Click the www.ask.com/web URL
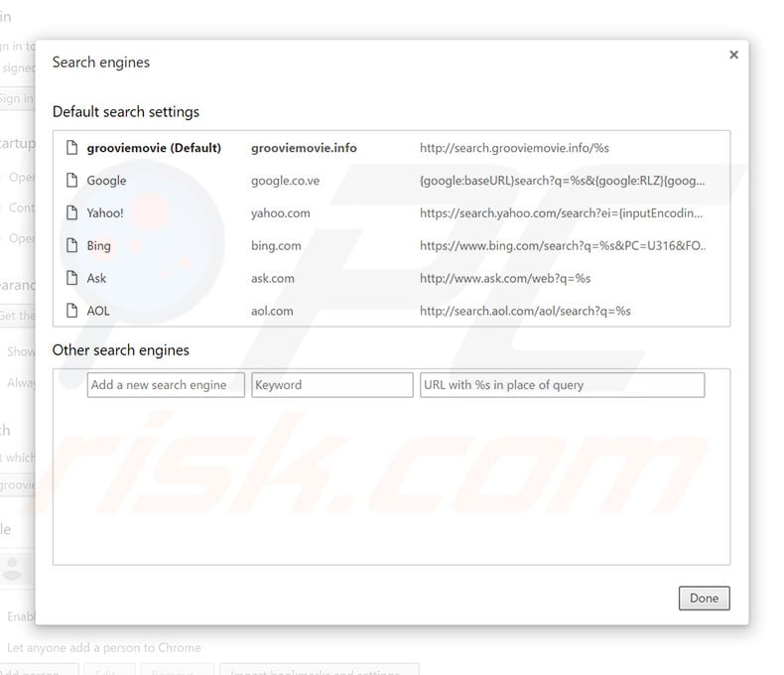This screenshot has width=784, height=675. [505, 278]
